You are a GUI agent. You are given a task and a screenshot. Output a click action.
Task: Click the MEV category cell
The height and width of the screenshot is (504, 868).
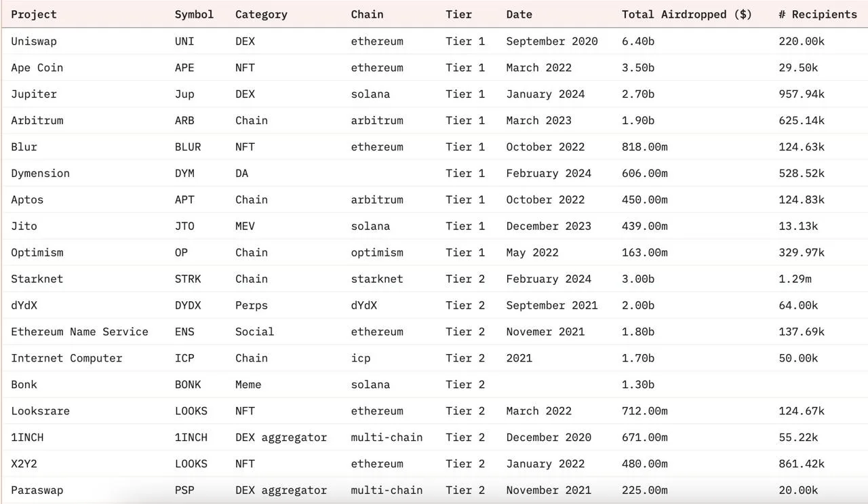(x=245, y=227)
